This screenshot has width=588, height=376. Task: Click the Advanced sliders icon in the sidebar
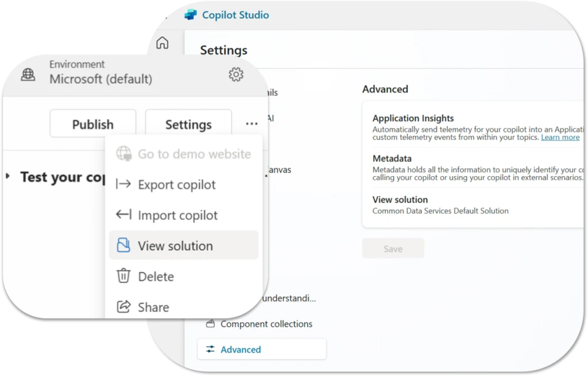click(x=211, y=349)
